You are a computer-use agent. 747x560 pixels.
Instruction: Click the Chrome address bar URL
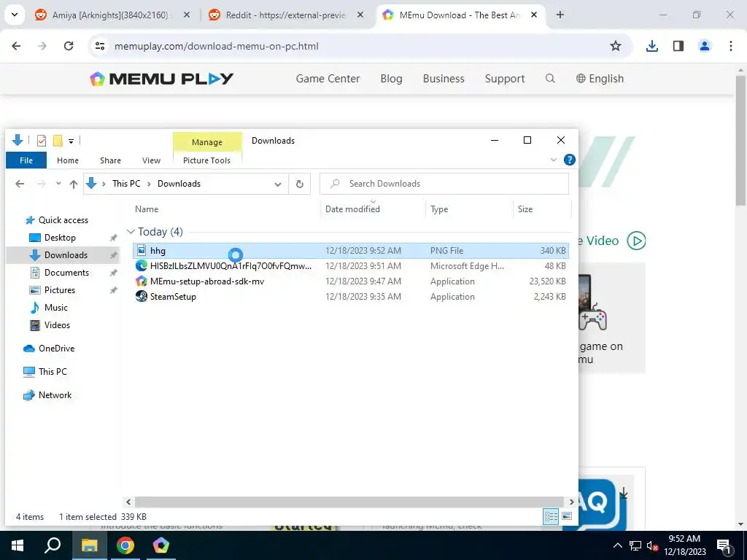coord(216,46)
